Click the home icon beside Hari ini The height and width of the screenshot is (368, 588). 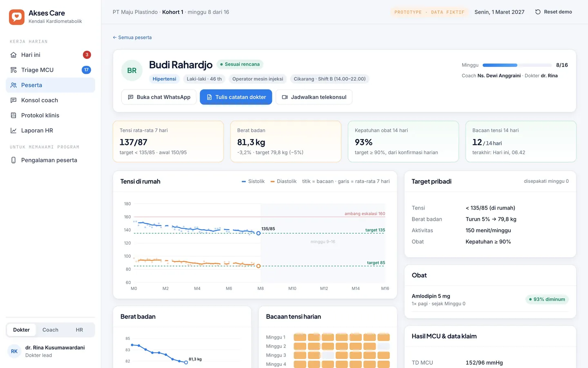click(13, 55)
